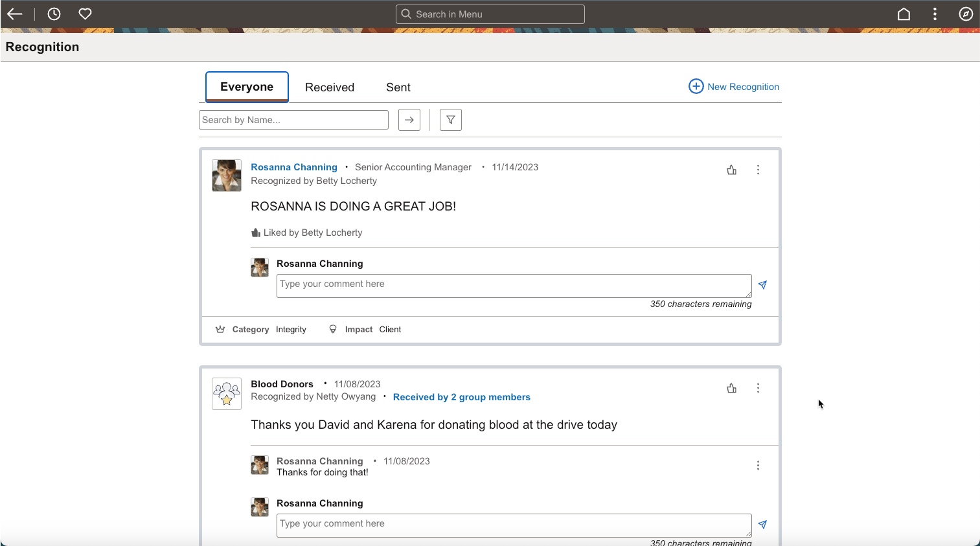The image size is (980, 546).
Task: Go back using the back arrow
Action: [x=15, y=14]
